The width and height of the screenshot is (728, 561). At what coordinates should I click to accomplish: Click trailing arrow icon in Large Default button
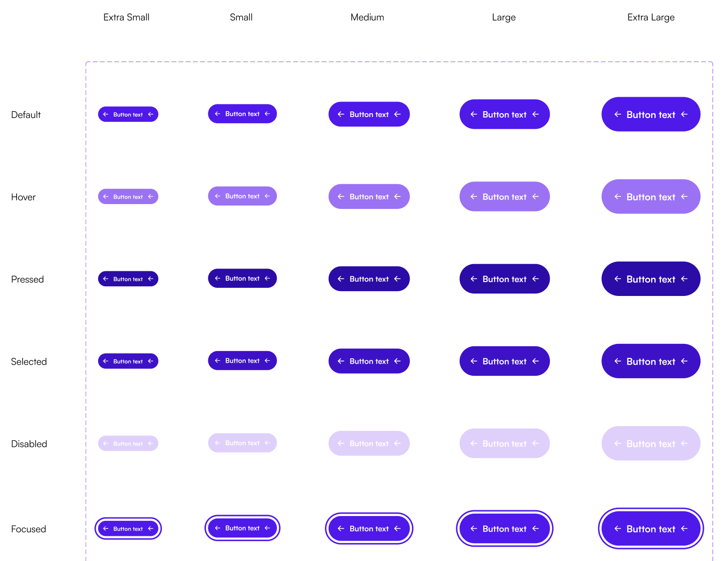(x=536, y=115)
